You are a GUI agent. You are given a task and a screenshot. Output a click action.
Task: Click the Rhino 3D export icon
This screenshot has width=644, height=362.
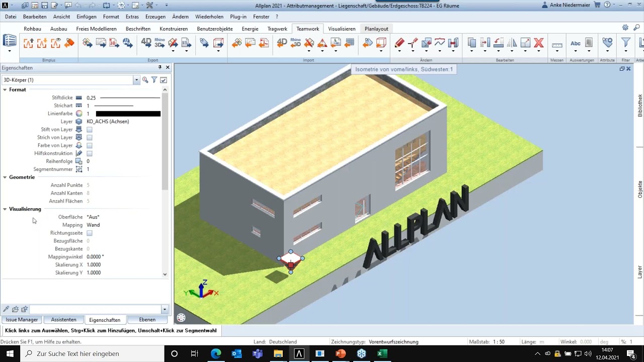[159, 43]
